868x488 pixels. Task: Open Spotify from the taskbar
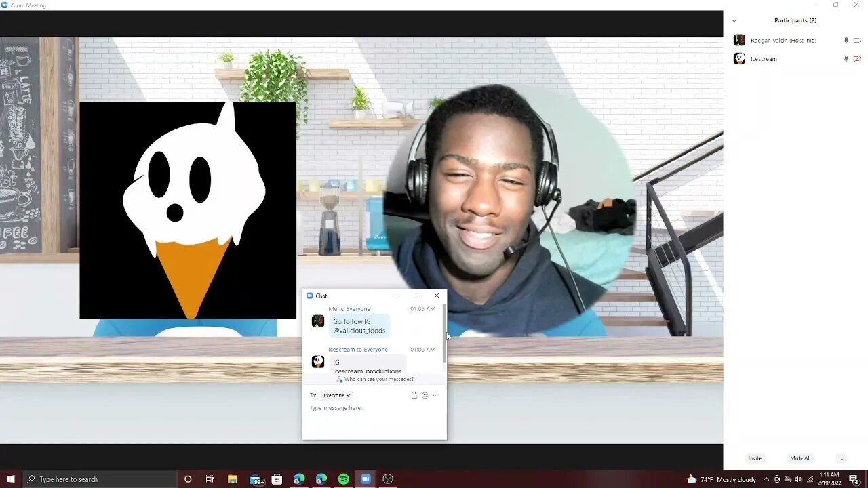[344, 479]
